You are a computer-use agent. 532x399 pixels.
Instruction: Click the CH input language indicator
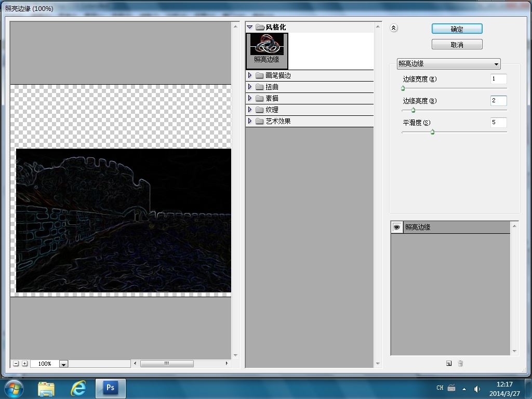pyautogui.click(x=440, y=388)
